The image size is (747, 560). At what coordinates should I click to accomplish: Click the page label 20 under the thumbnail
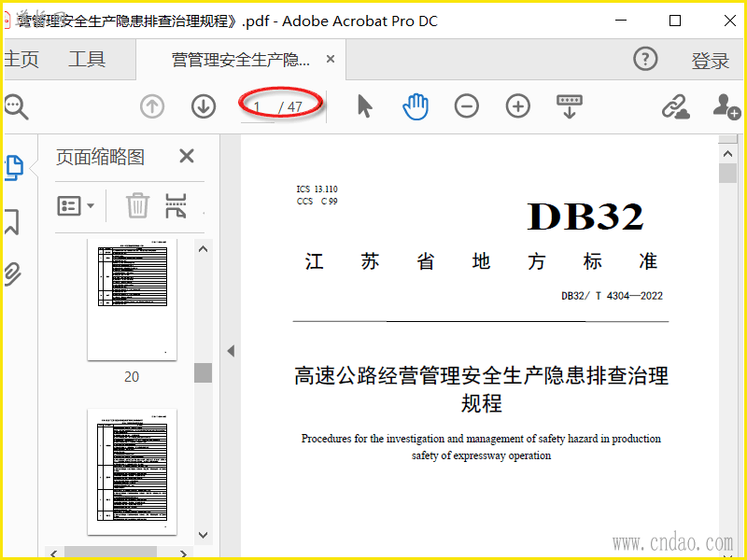[x=132, y=377]
